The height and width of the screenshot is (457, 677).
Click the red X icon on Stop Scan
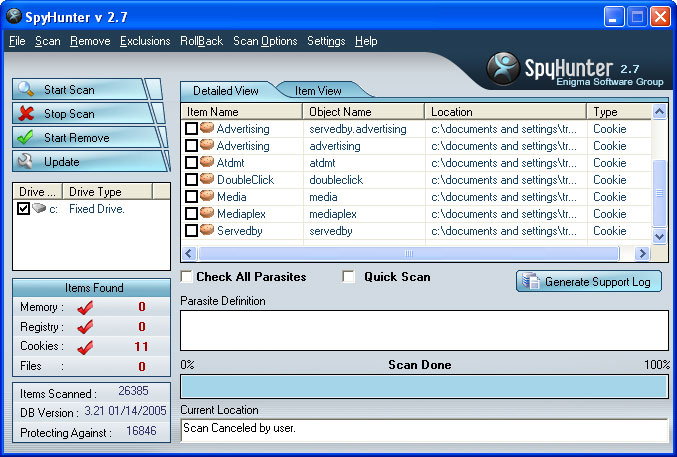(x=26, y=113)
